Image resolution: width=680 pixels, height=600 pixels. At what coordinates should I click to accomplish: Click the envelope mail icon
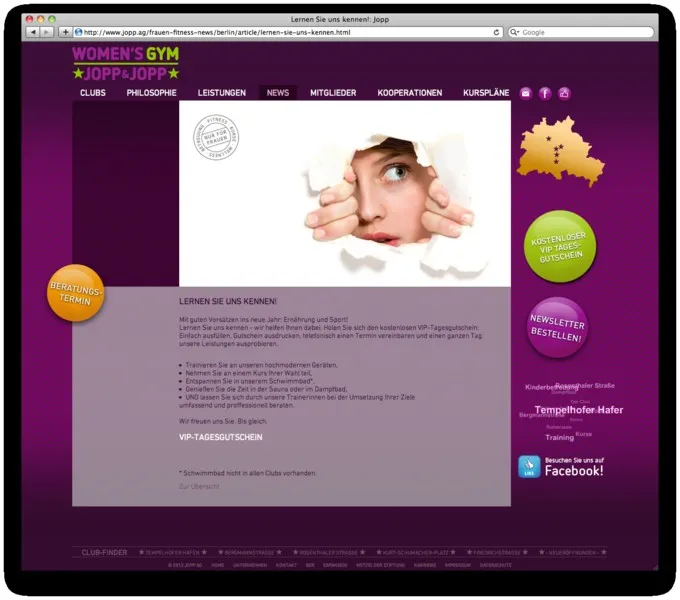[x=526, y=93]
